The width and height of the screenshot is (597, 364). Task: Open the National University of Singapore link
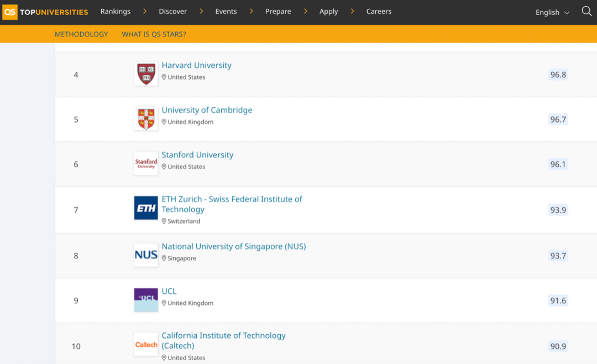[x=234, y=246]
